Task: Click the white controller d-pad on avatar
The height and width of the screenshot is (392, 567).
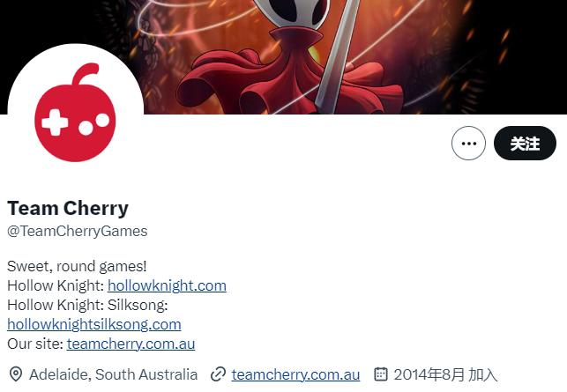Action: click(x=55, y=122)
